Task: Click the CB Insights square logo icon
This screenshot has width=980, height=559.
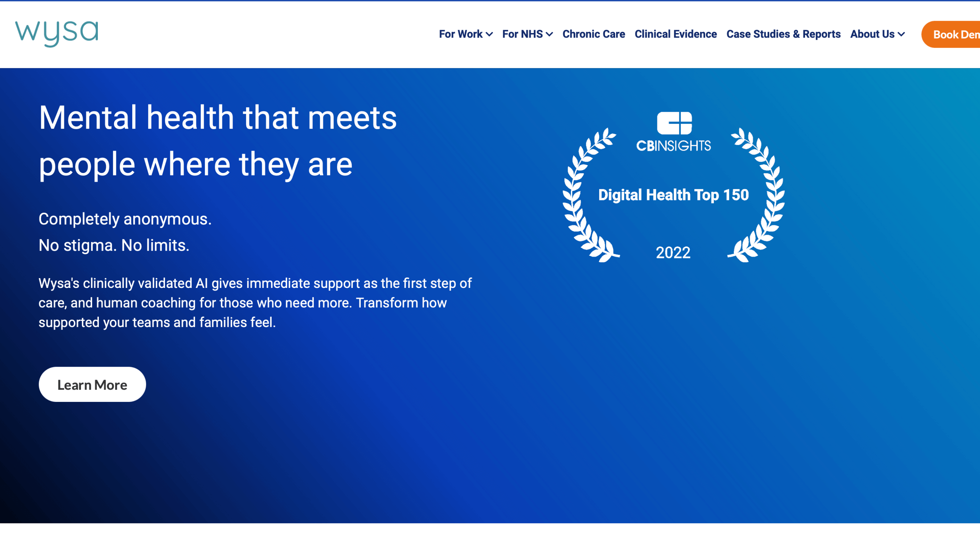Action: point(674,123)
